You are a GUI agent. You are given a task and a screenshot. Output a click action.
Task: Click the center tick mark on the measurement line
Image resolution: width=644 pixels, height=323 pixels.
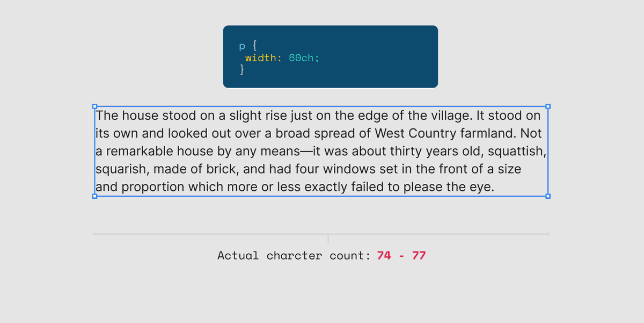coord(328,238)
